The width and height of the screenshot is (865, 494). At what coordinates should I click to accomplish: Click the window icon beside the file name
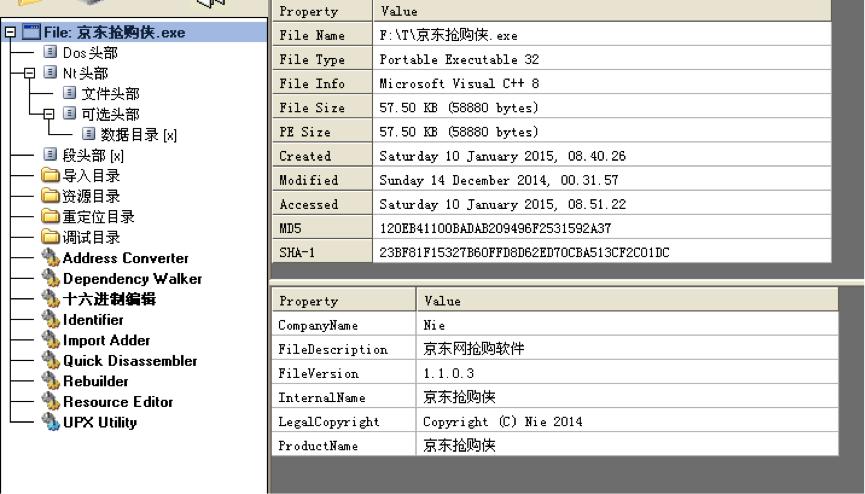(x=31, y=32)
